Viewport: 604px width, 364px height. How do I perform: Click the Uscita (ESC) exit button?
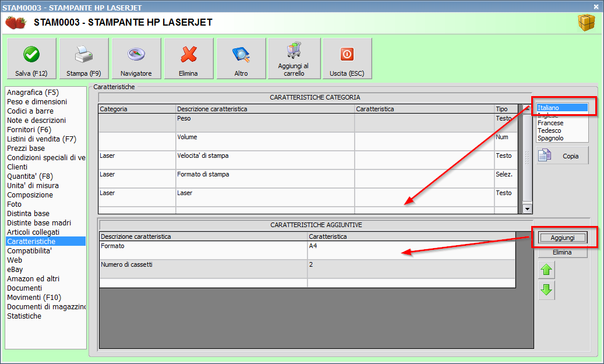[347, 59]
